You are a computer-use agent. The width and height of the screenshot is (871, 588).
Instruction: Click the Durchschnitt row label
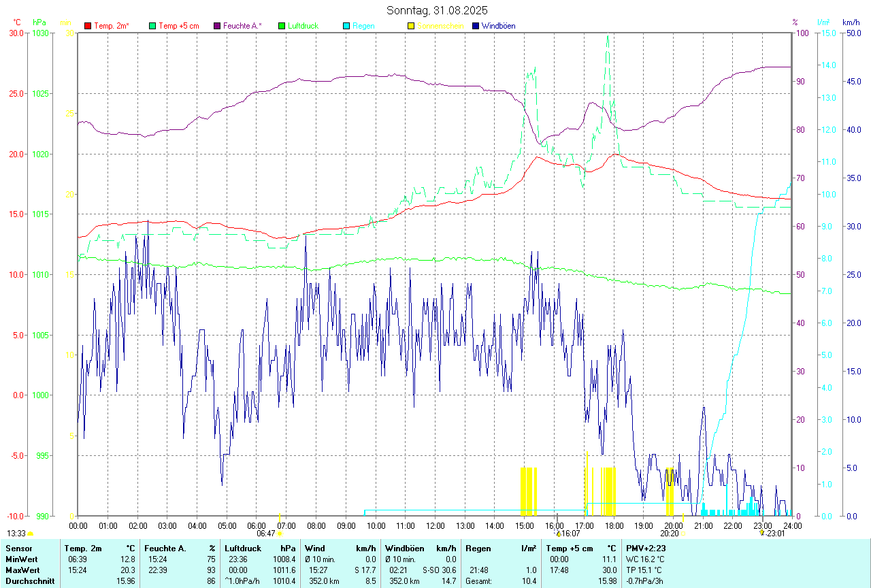point(30,581)
